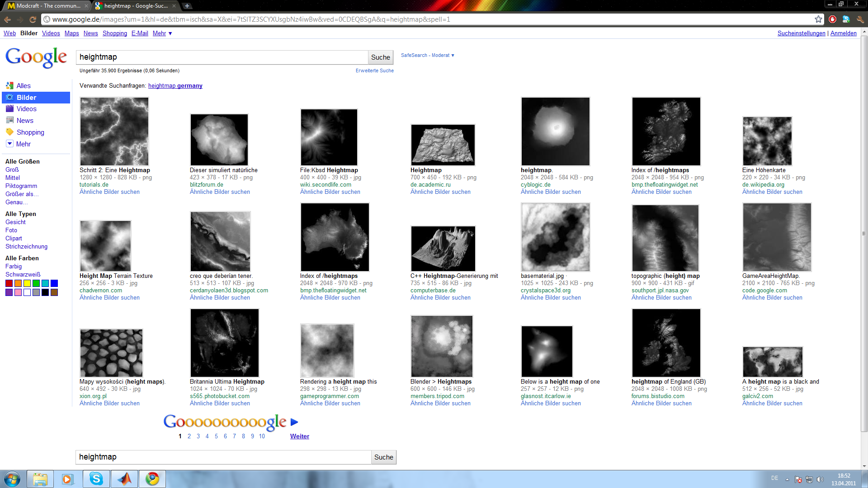
Task: Open the SafeSearch Moderat dropdown
Action: tap(427, 55)
